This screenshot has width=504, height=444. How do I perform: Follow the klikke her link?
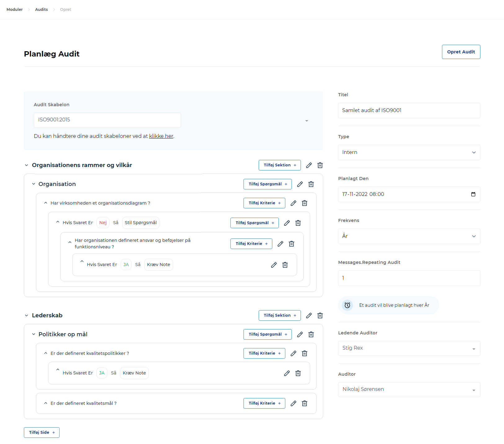click(x=161, y=136)
